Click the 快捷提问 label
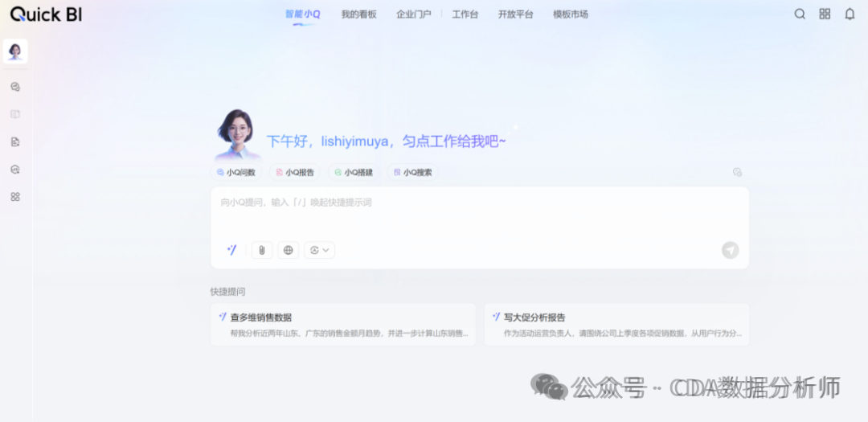The width and height of the screenshot is (868, 422). (227, 291)
